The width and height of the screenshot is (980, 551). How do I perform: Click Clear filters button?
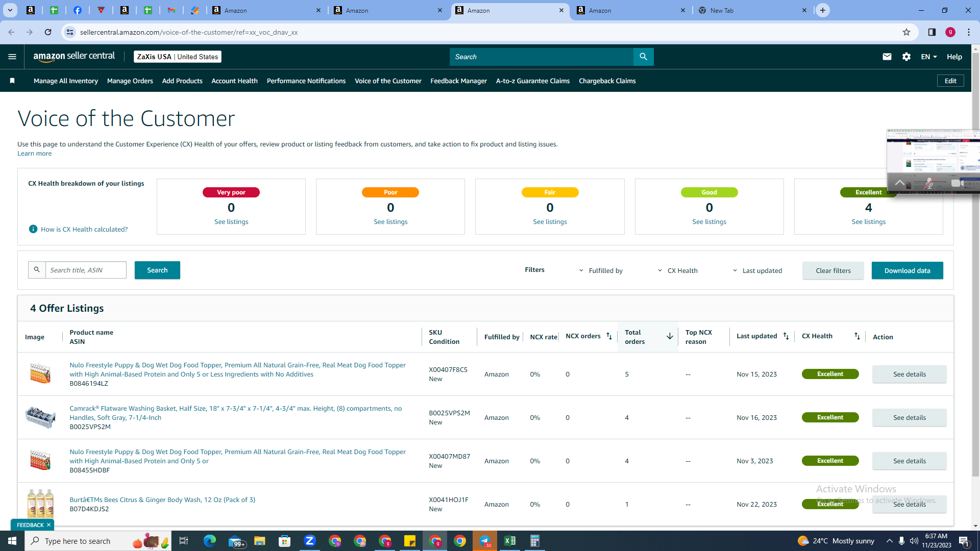(833, 270)
